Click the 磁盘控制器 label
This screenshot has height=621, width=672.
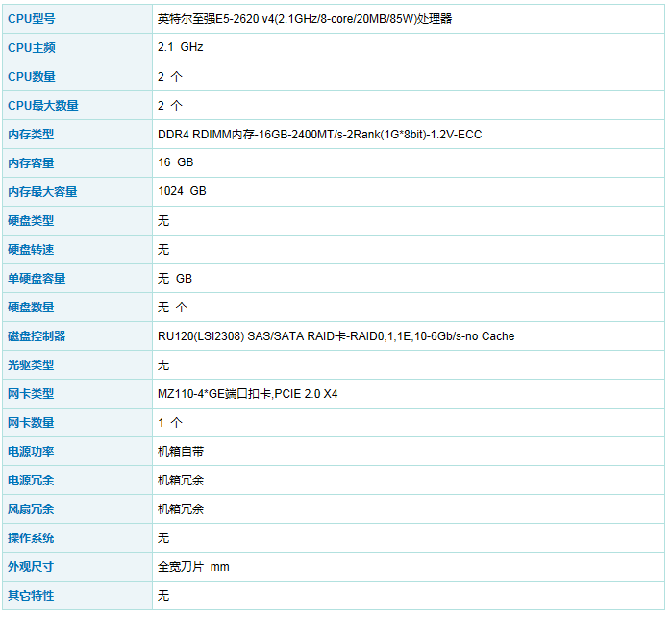pyautogui.click(x=37, y=336)
